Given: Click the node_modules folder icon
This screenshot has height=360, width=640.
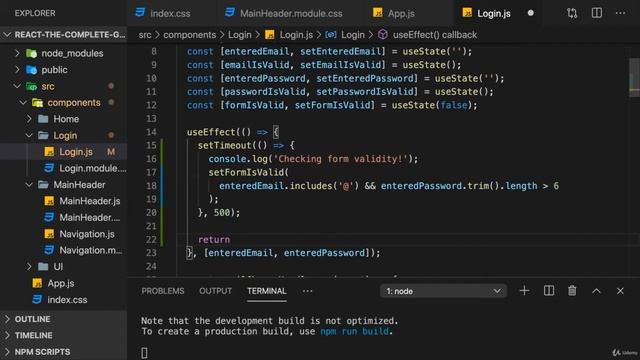Looking at the screenshot, I should [x=31, y=53].
